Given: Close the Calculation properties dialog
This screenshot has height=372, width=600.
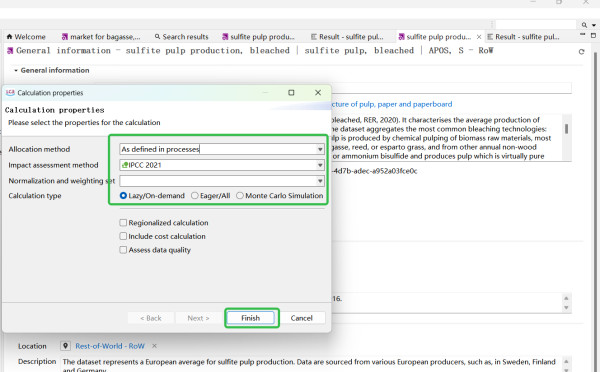Looking at the screenshot, I should [x=318, y=93].
